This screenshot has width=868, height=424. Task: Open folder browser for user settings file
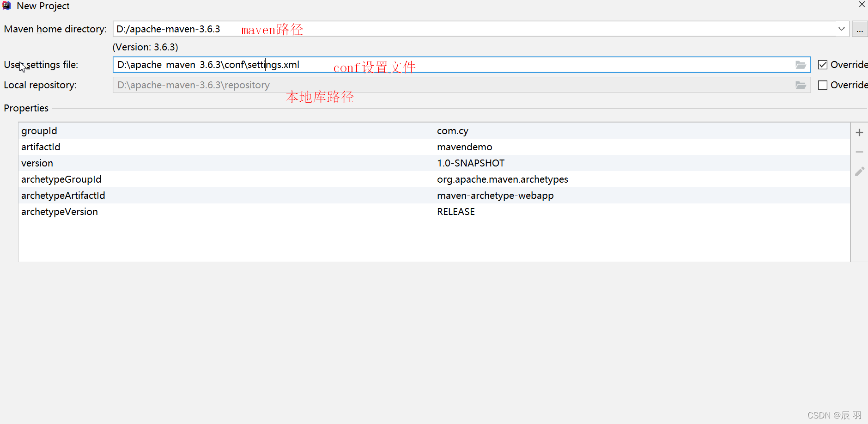point(801,65)
